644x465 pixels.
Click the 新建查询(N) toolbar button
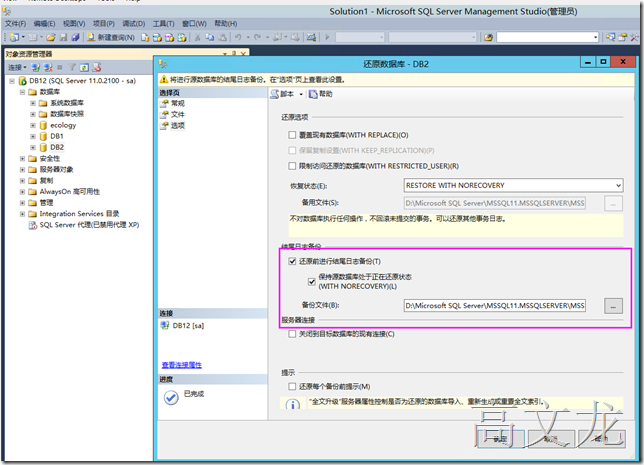(x=111, y=37)
